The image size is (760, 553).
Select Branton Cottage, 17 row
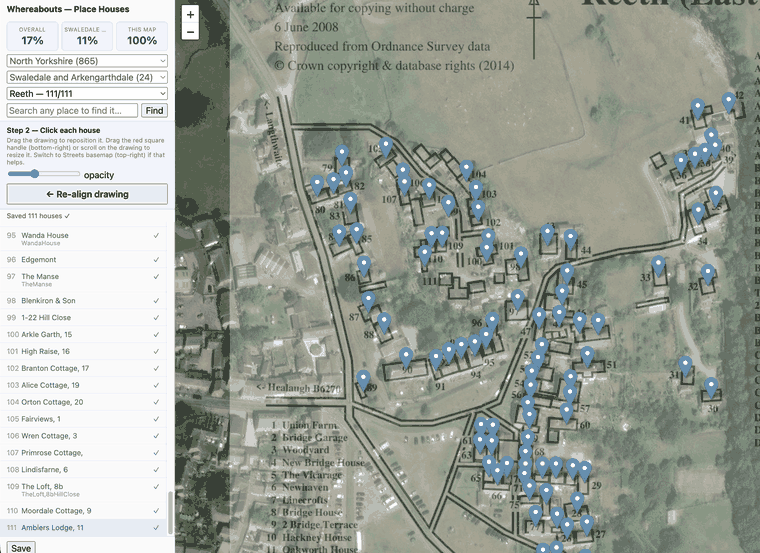83,368
